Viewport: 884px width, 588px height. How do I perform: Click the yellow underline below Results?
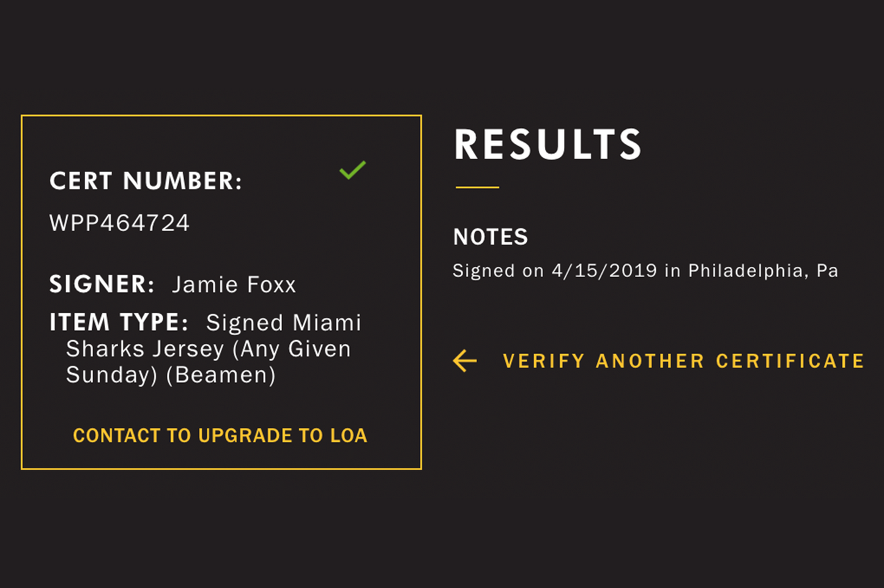[x=477, y=187]
